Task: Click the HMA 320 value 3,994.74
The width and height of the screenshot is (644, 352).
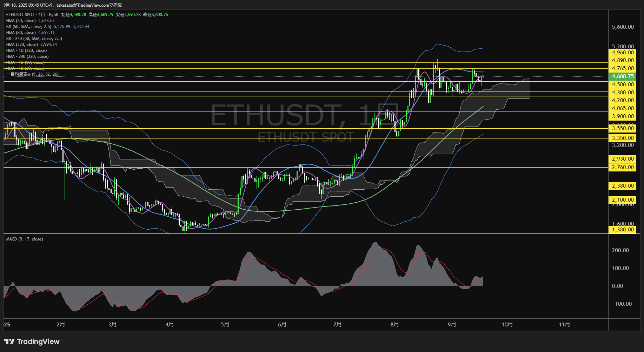Action: click(49, 45)
